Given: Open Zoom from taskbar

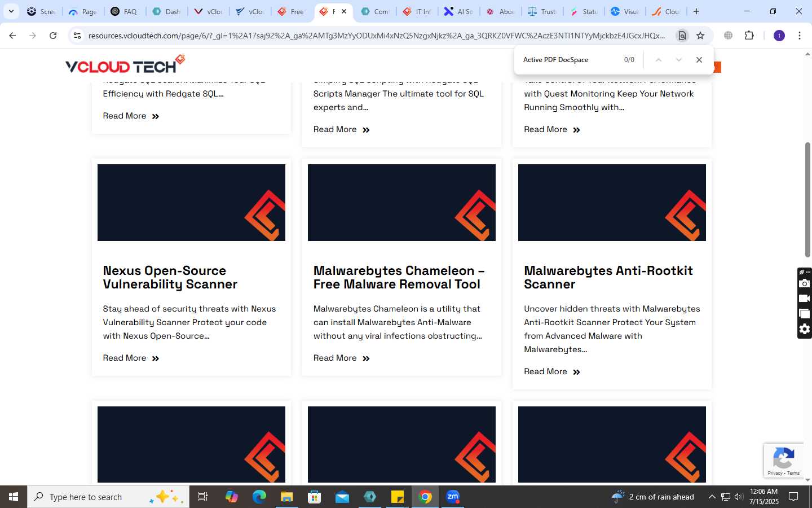Looking at the screenshot, I should coord(453,497).
